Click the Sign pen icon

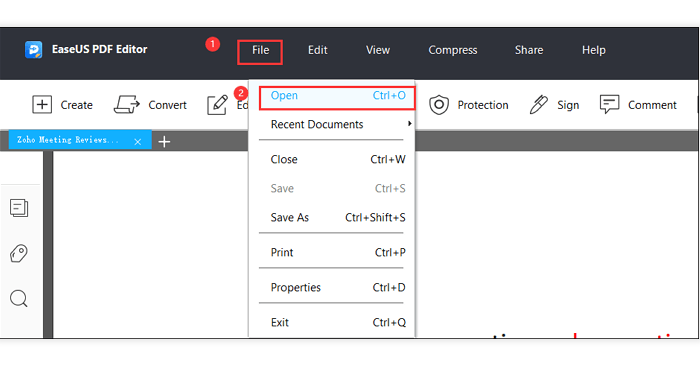(538, 104)
